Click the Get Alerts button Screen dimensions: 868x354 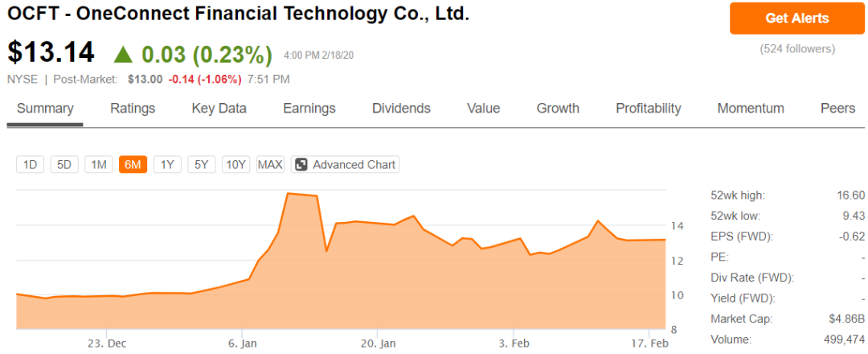[x=796, y=18]
